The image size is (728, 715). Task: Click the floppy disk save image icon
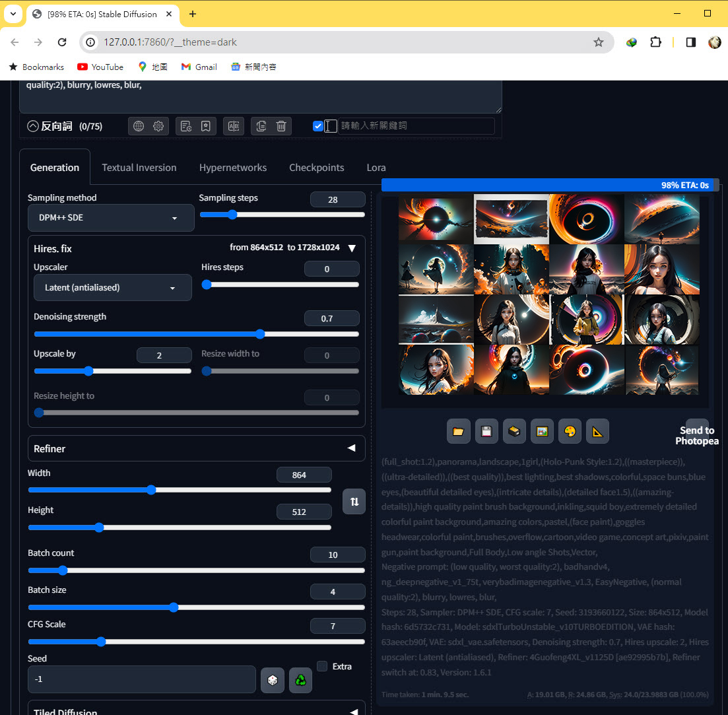pyautogui.click(x=486, y=431)
